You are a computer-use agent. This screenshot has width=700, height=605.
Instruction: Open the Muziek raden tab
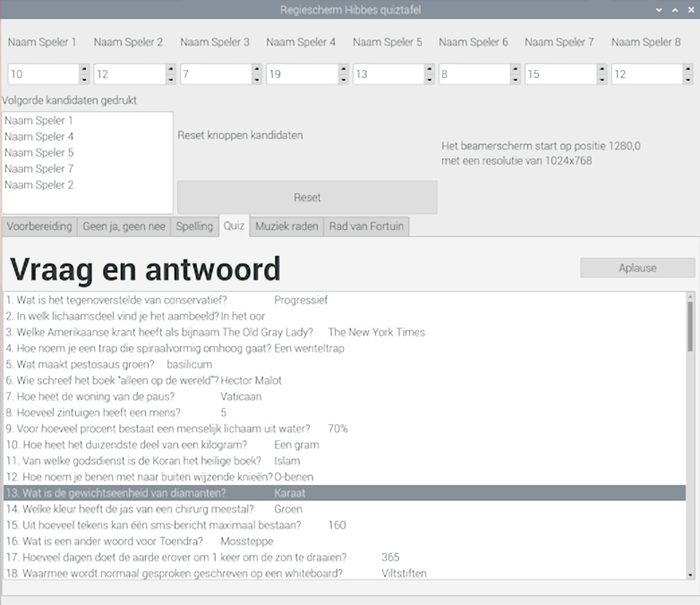click(286, 226)
